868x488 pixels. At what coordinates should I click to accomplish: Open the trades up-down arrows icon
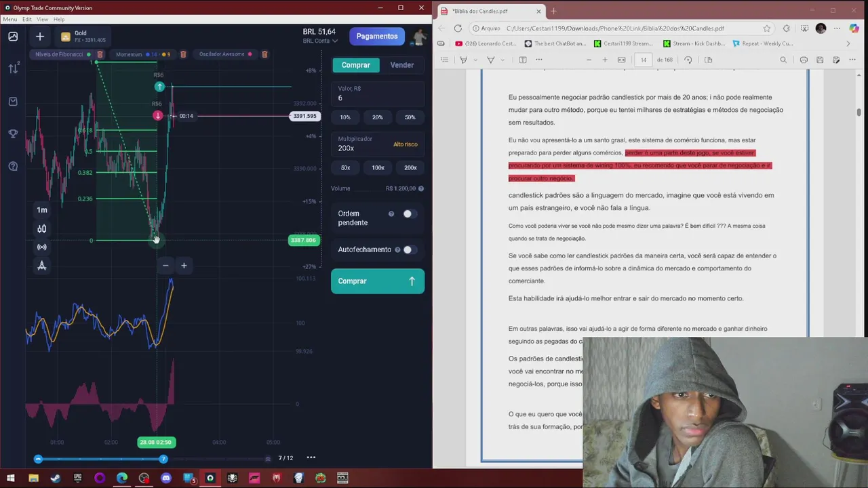[13, 68]
